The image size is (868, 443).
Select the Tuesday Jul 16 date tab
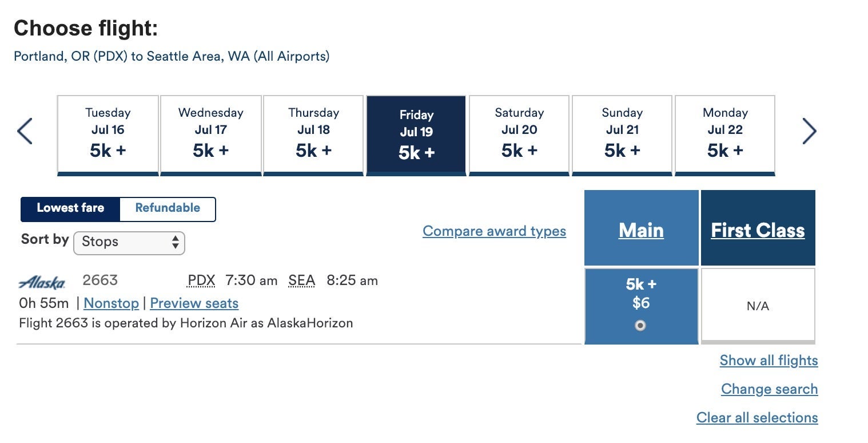107,133
